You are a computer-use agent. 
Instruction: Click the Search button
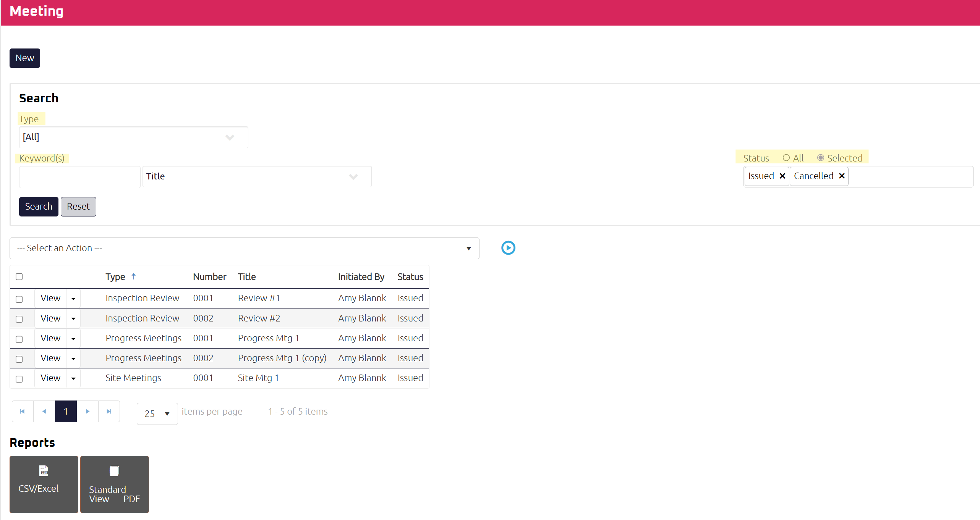point(39,207)
